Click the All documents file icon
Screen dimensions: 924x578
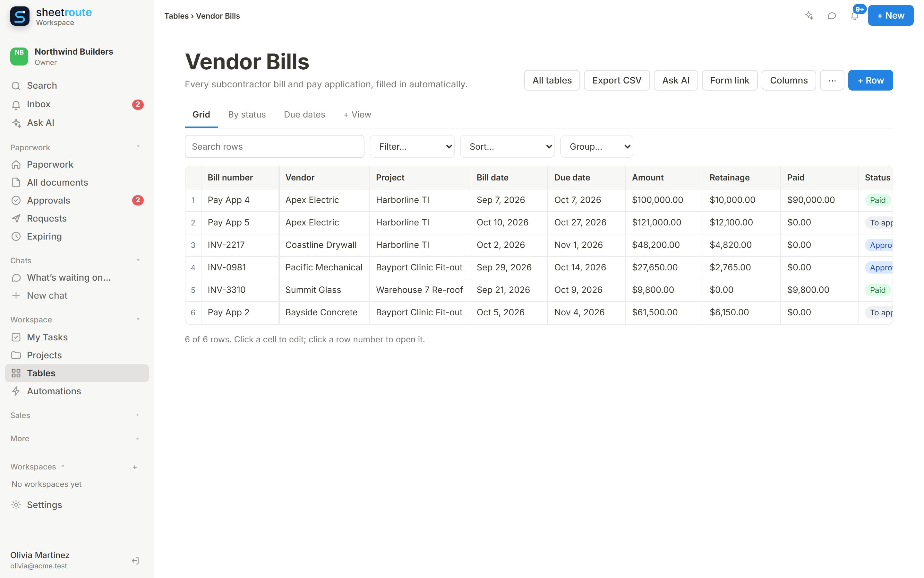click(16, 182)
